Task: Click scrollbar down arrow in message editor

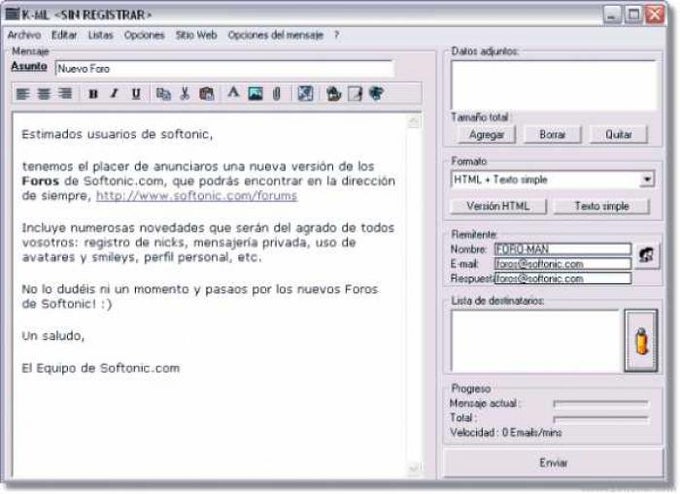Action: point(414,468)
